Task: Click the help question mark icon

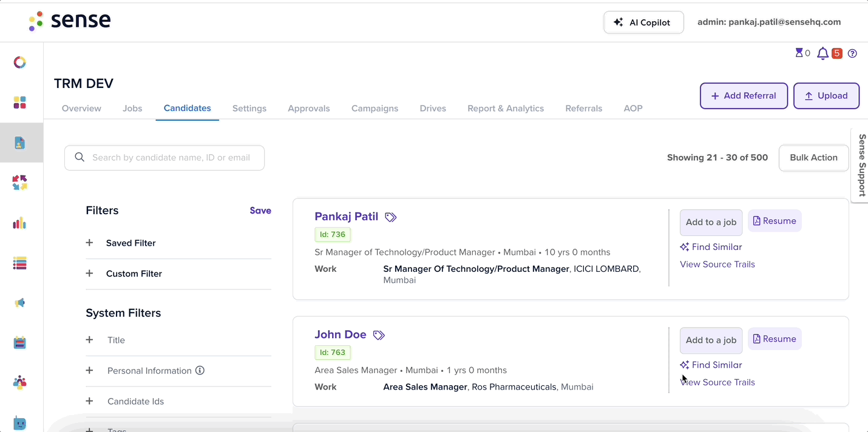Action: pos(852,53)
